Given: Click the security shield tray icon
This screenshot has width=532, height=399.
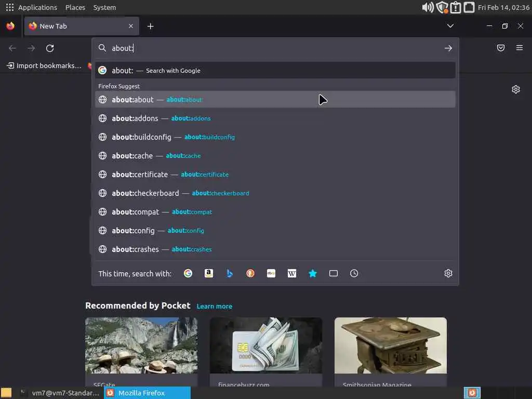Looking at the screenshot, I should click(442, 7).
